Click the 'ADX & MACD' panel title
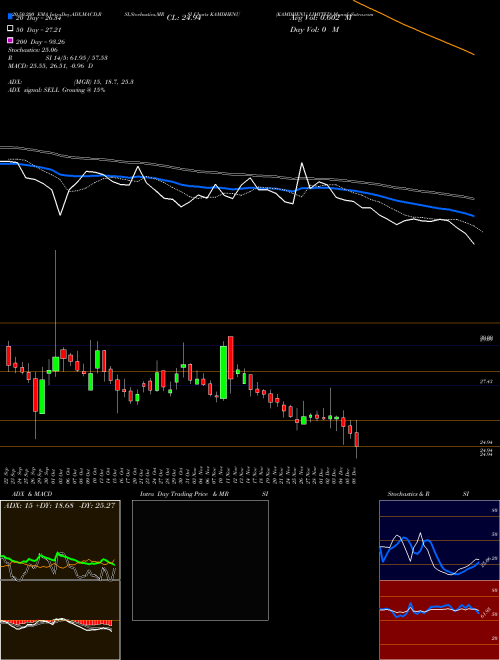 pos(32,494)
